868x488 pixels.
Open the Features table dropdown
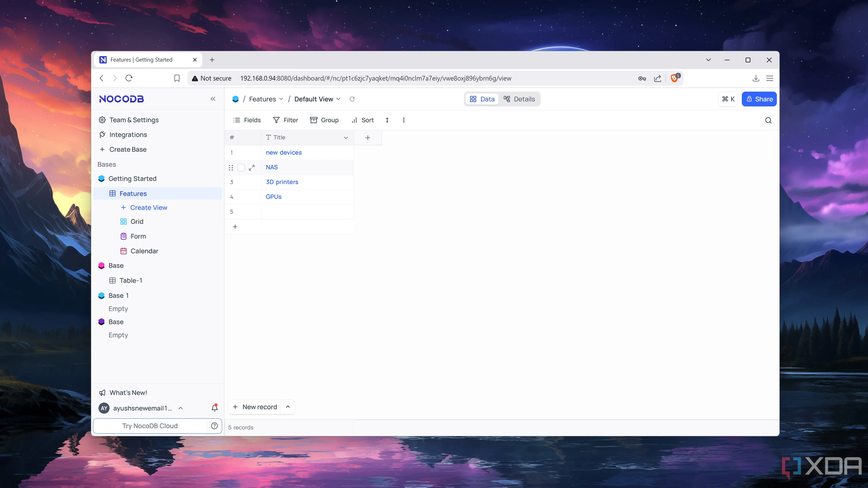click(266, 99)
